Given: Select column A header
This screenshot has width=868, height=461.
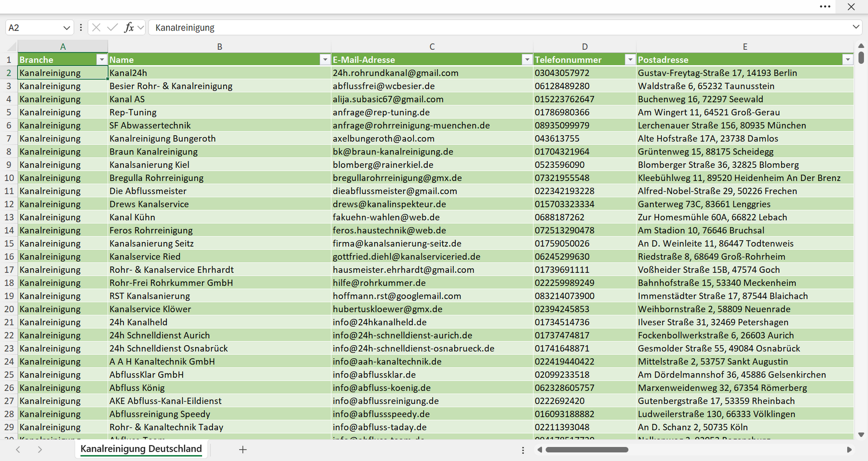Looking at the screenshot, I should pos(63,46).
